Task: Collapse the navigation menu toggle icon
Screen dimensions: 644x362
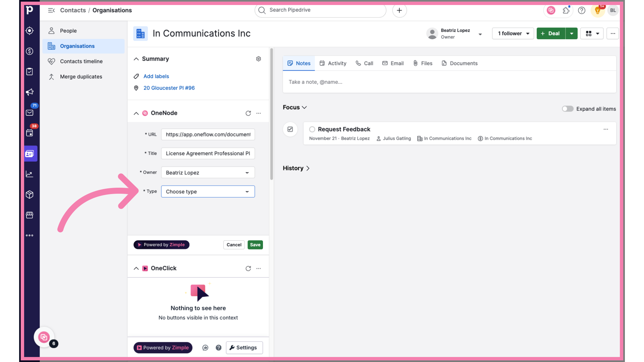Action: pos(51,10)
